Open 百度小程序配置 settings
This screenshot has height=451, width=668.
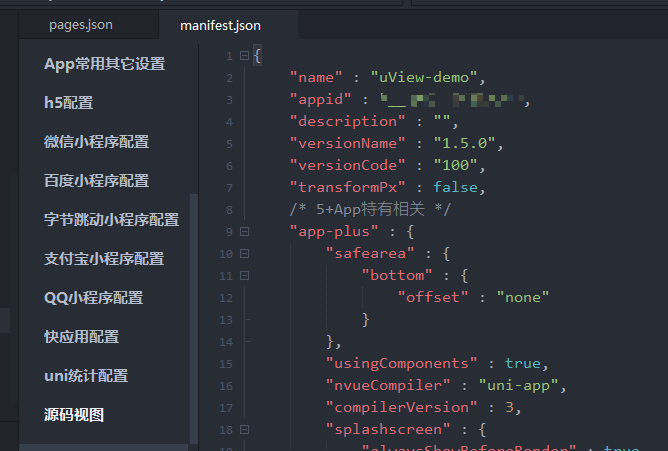(97, 181)
